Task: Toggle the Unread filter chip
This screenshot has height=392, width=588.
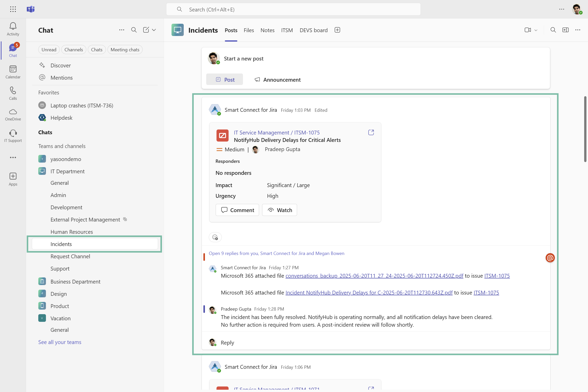Action: (49, 50)
